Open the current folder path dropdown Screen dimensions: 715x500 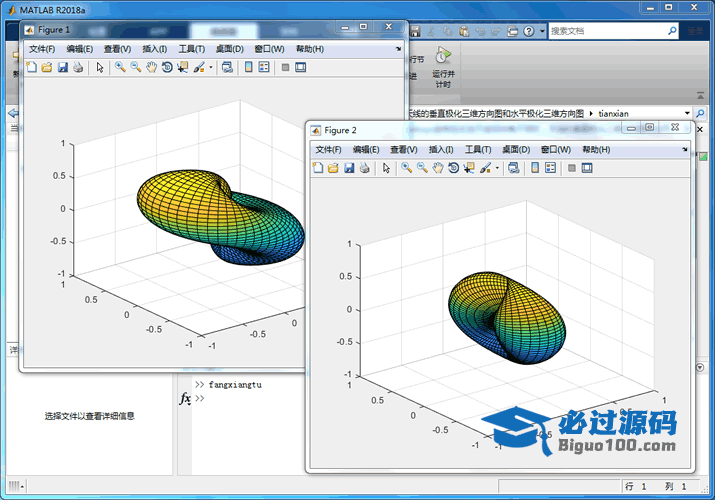(x=687, y=113)
